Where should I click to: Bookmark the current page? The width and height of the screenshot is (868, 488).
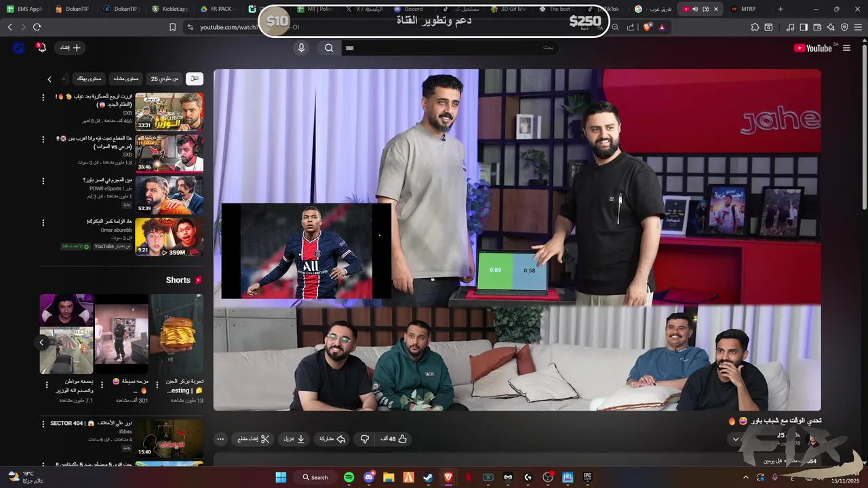coord(172,27)
